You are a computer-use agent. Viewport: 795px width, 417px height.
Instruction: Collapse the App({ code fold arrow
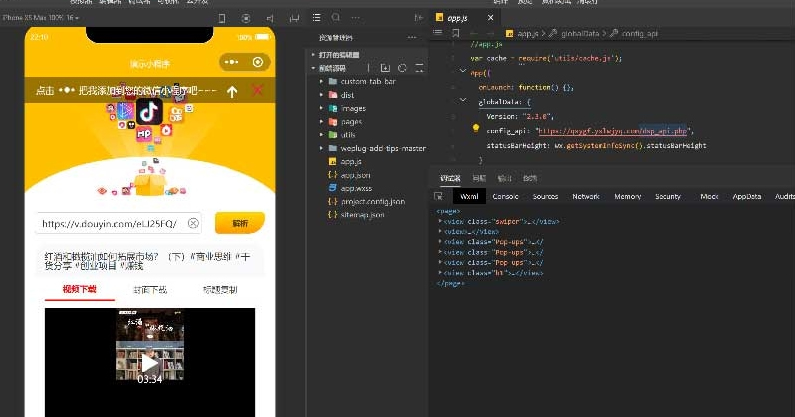point(462,72)
